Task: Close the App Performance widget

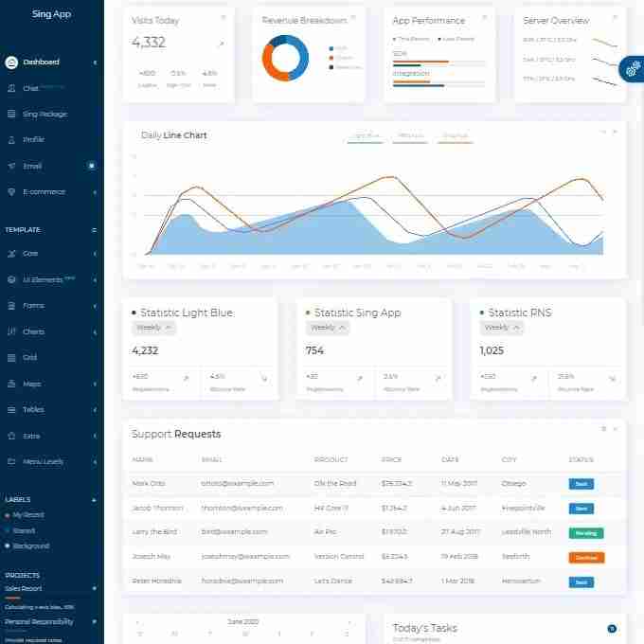Action: [x=484, y=17]
